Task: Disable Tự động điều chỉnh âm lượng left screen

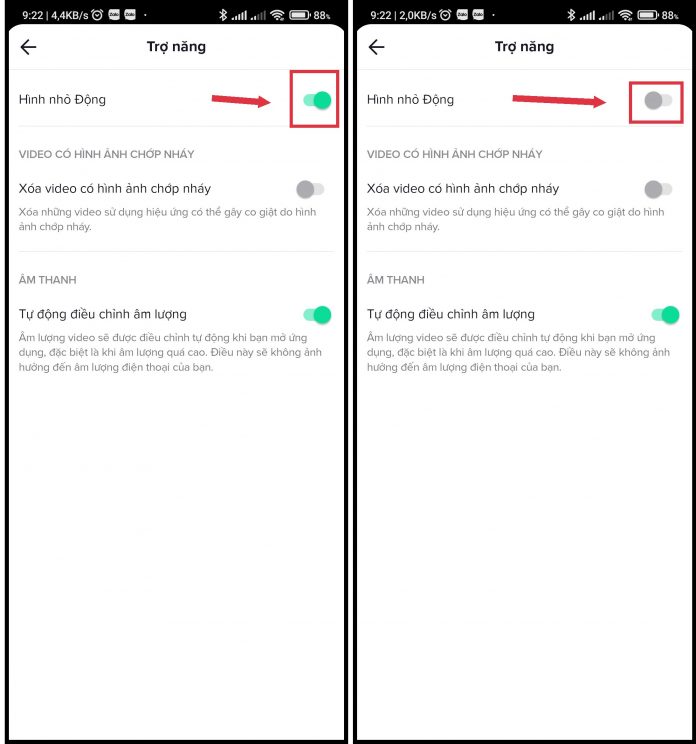Action: [x=317, y=315]
